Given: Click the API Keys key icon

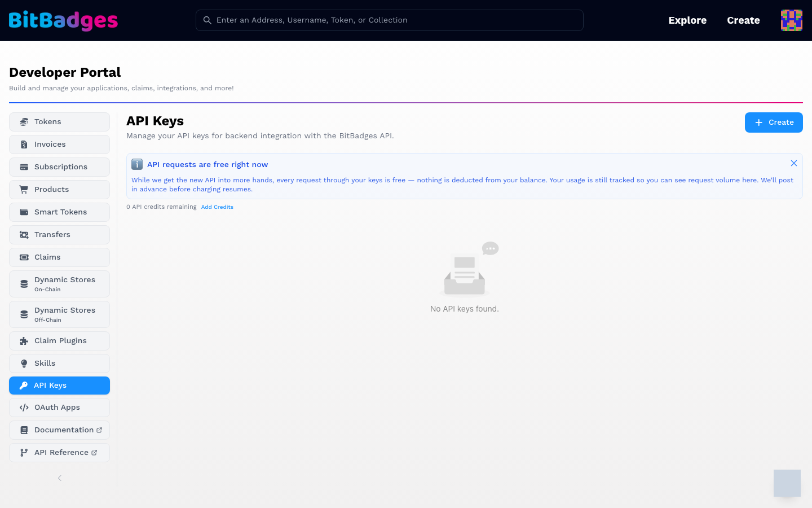Looking at the screenshot, I should tap(24, 386).
